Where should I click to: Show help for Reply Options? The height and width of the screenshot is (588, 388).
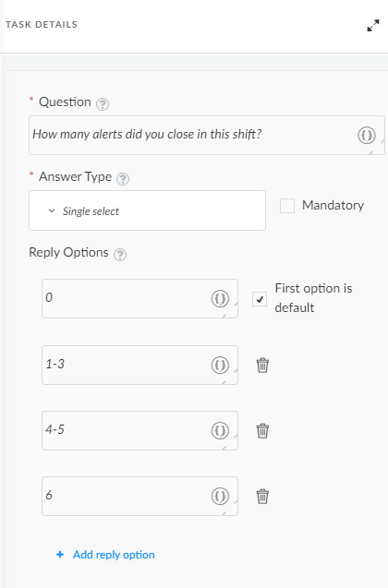120,255
